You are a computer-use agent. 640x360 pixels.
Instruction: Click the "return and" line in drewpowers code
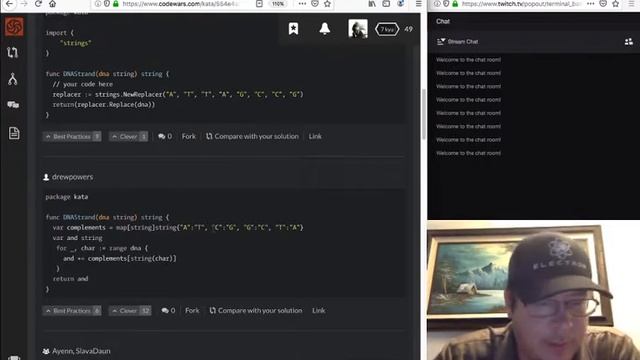point(70,279)
